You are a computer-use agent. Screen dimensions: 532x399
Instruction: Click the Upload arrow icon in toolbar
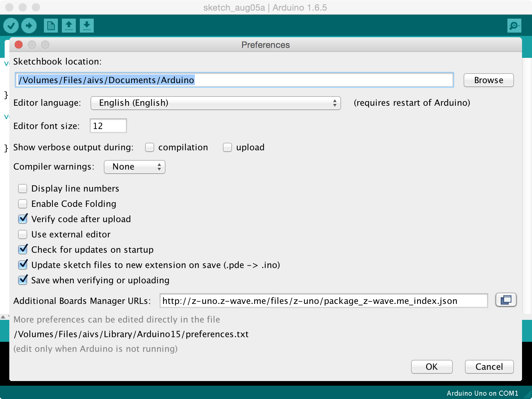29,26
